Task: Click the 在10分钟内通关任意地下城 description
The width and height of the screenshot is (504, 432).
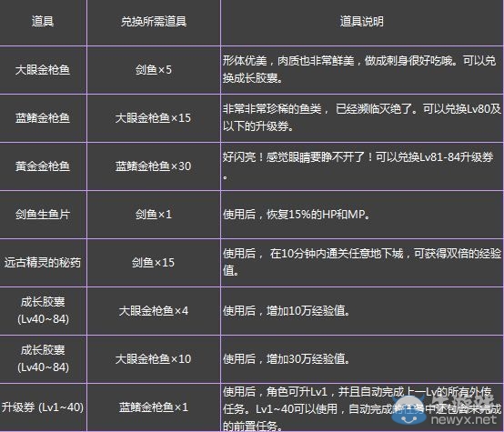Action: pyautogui.click(x=362, y=262)
